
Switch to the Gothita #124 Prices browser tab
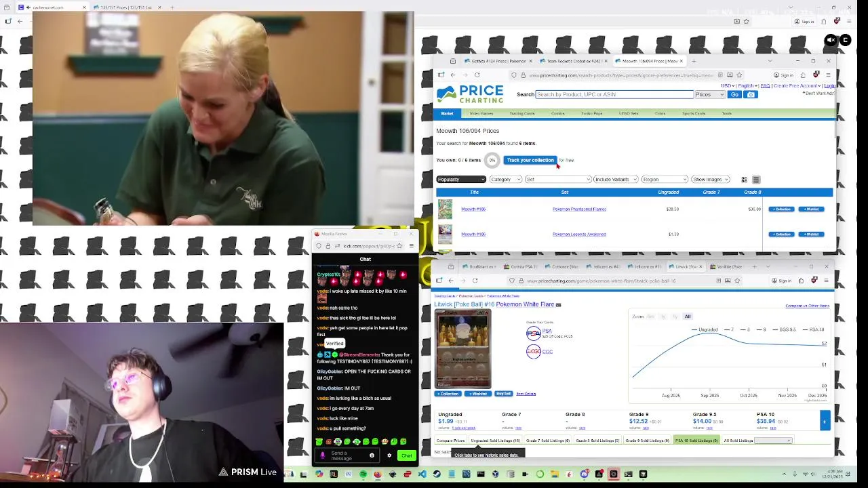tap(498, 61)
